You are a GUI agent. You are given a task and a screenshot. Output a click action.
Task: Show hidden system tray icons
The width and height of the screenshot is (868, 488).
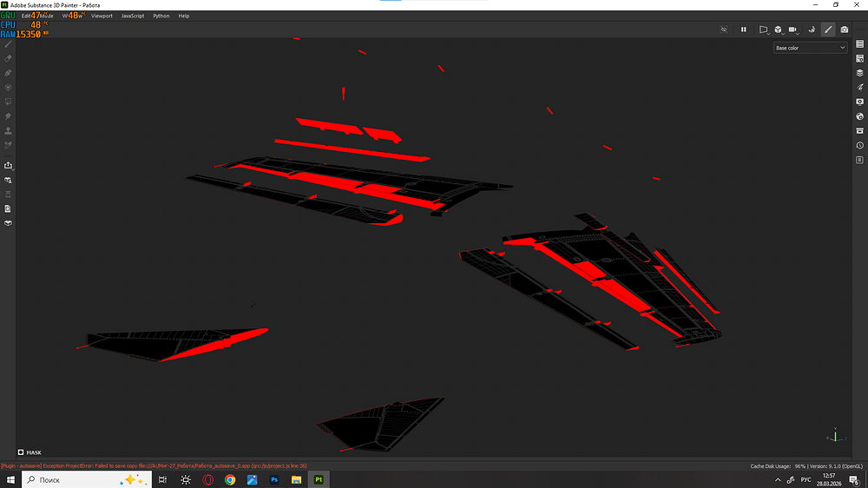pyautogui.click(x=778, y=479)
